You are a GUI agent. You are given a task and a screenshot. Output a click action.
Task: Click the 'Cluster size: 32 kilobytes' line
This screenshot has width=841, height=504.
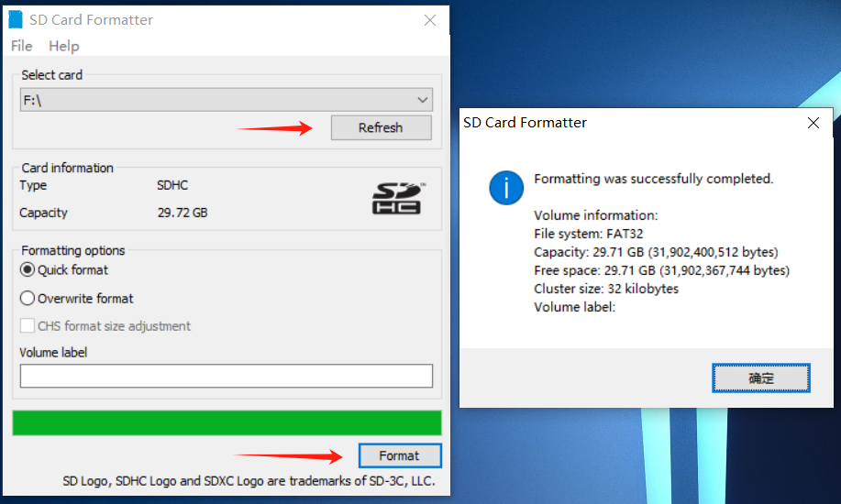[x=606, y=289]
